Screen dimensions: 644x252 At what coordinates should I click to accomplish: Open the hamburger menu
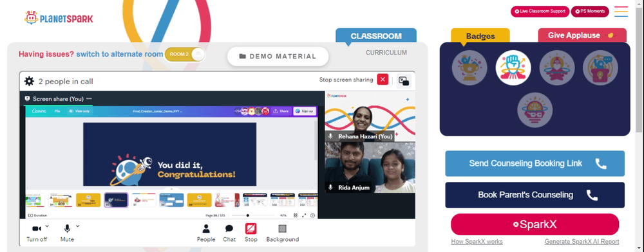pos(621,12)
